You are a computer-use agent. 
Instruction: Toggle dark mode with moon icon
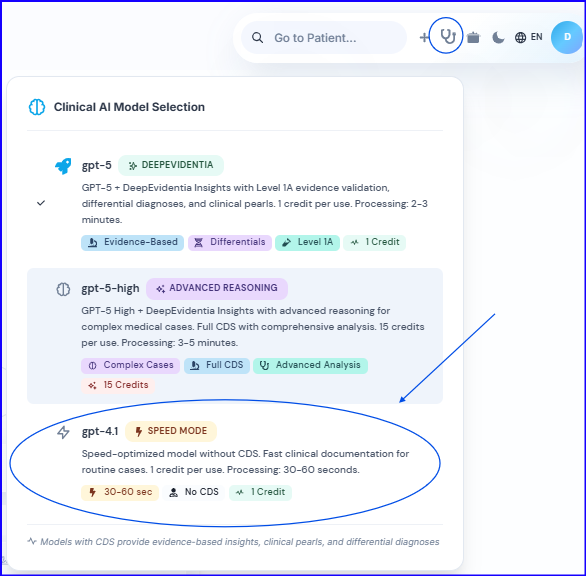[498, 37]
